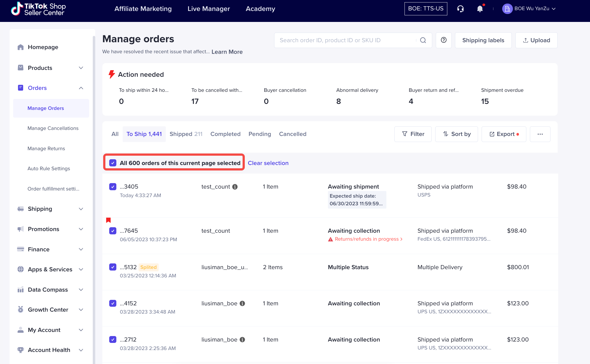Open the customer support headset icon
This screenshot has width=590, height=364.
[x=460, y=9]
